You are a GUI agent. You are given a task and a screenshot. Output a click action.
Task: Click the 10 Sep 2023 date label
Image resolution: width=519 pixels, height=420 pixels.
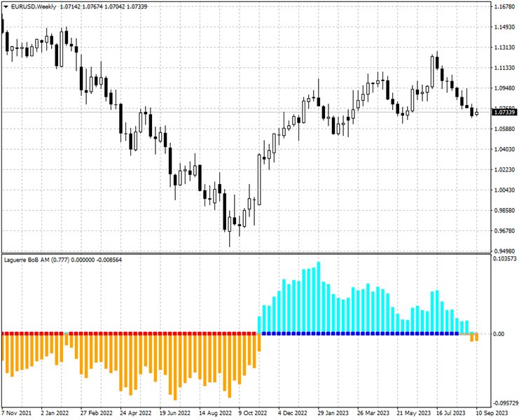point(492,413)
